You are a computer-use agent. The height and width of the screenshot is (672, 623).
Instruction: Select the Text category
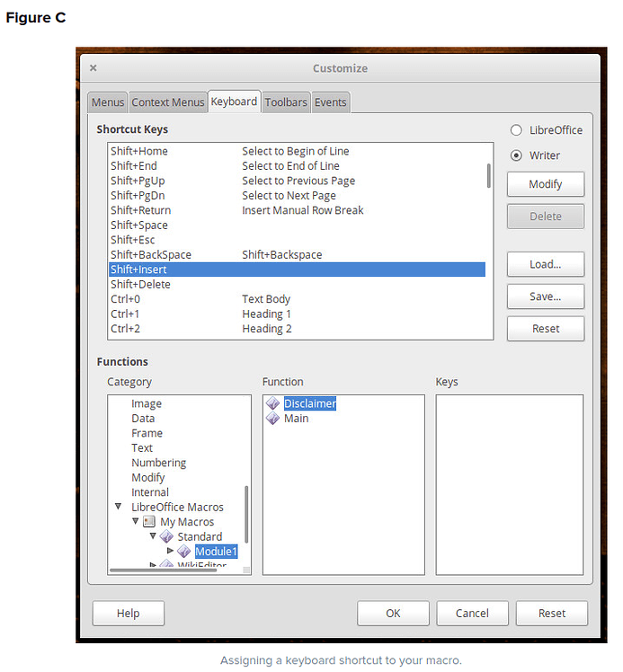pyautogui.click(x=142, y=448)
